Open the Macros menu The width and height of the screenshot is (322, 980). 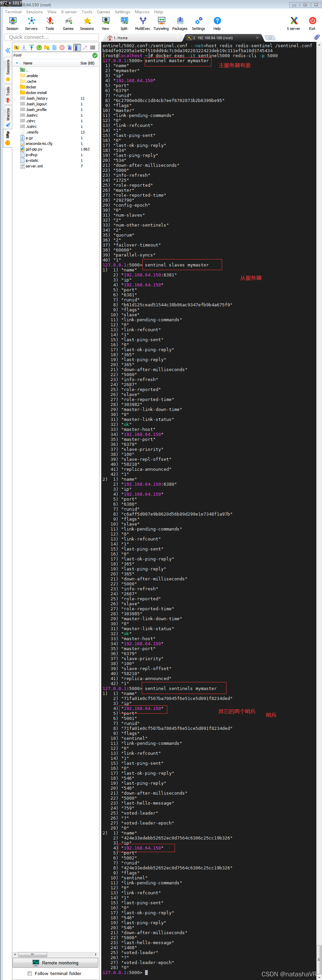click(x=142, y=12)
